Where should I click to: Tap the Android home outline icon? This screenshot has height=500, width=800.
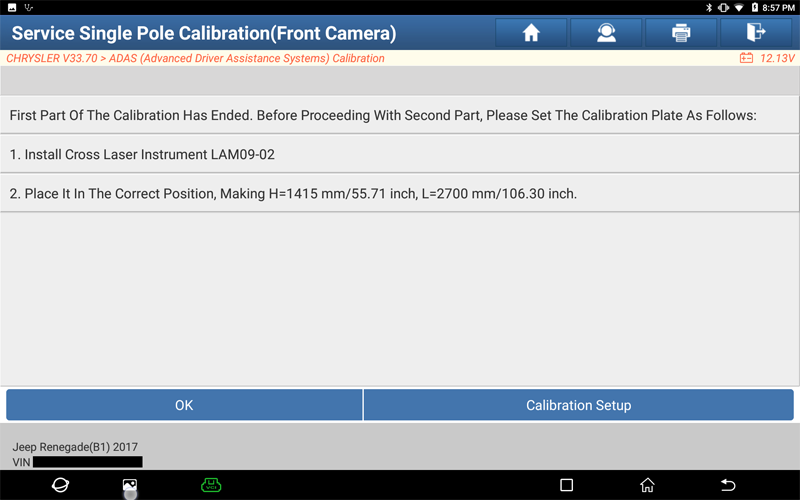pyautogui.click(x=647, y=485)
